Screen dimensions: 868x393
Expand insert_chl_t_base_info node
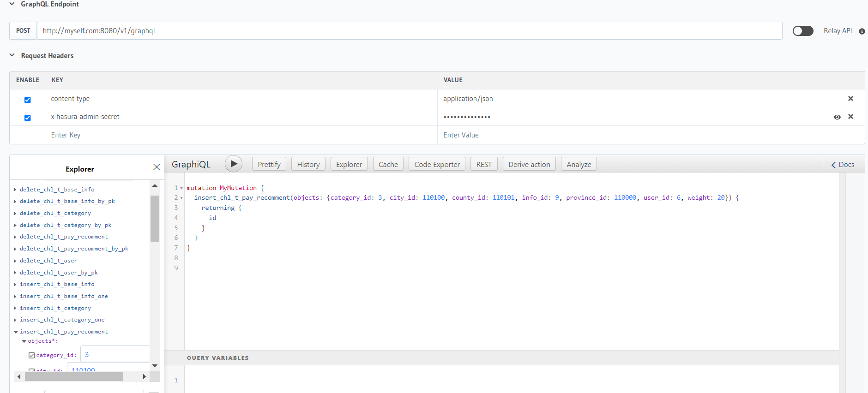pos(15,284)
